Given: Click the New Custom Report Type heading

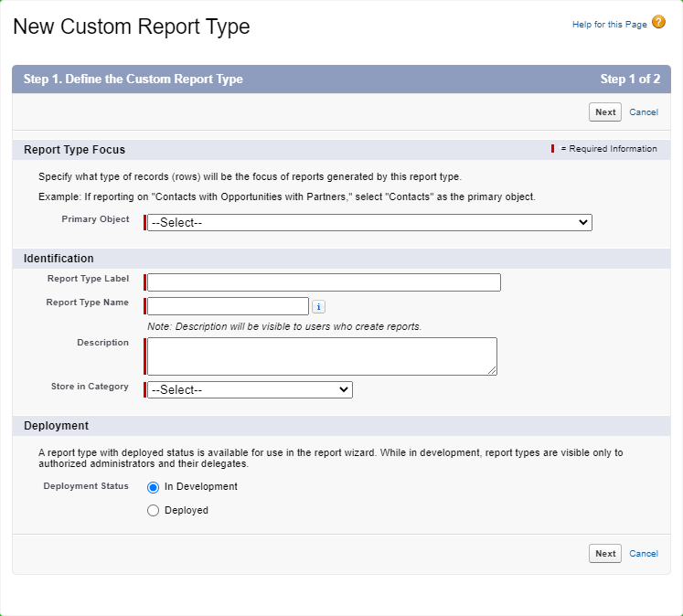Looking at the screenshot, I should click(x=132, y=27).
